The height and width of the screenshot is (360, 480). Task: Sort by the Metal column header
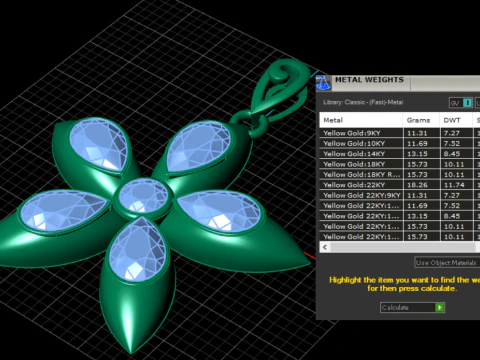[361, 120]
